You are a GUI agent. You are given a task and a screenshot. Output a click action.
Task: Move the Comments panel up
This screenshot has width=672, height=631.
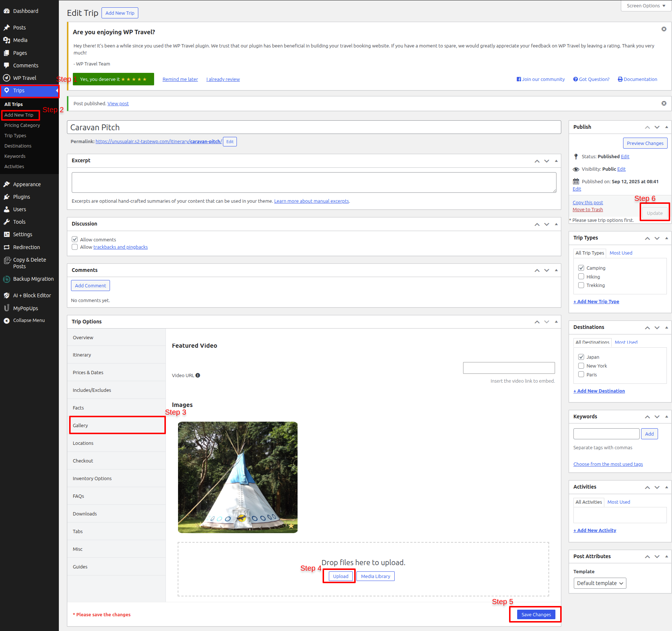pos(537,270)
